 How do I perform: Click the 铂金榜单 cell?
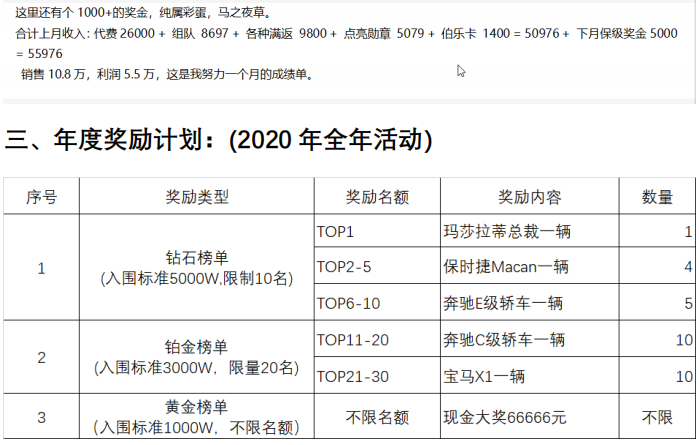point(197,357)
